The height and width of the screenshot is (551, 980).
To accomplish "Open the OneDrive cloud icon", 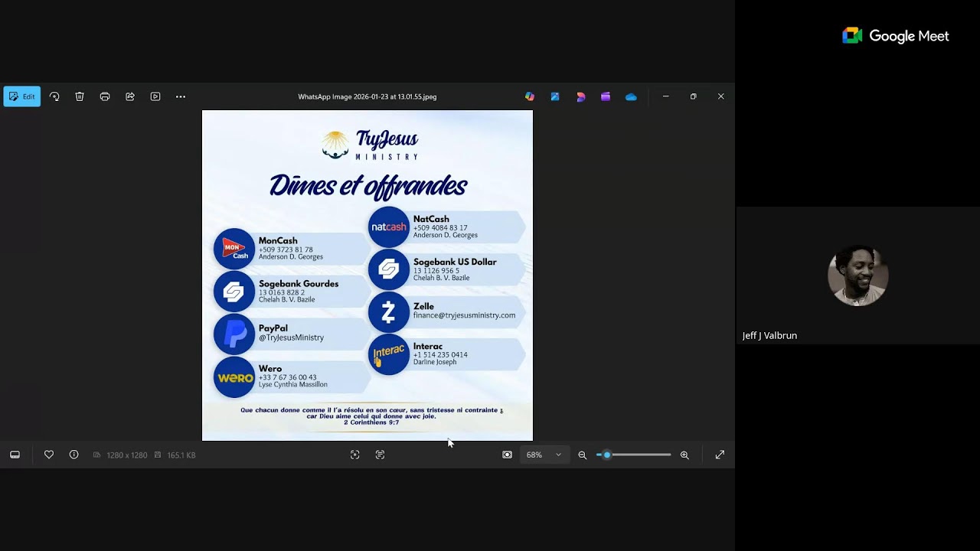I will tap(631, 96).
